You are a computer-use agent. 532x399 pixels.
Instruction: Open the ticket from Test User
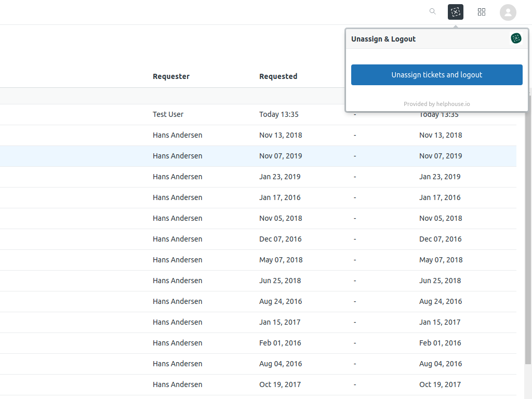coord(168,114)
